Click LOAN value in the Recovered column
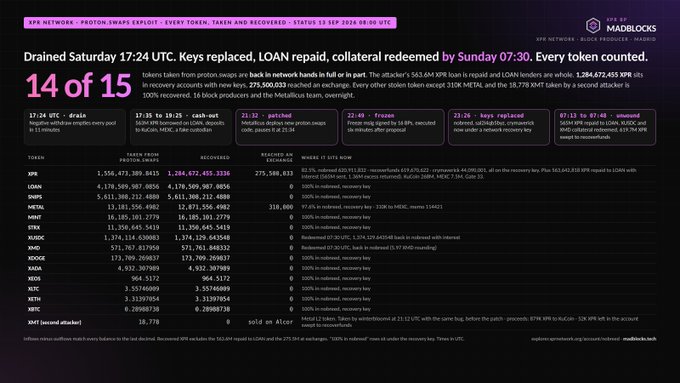The height and width of the screenshot is (383, 680). click(x=199, y=187)
